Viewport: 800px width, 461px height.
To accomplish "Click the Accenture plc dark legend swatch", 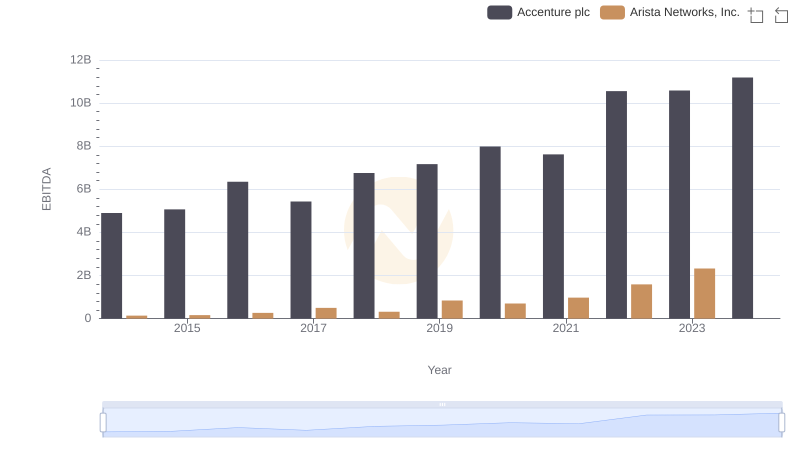I will [499, 12].
